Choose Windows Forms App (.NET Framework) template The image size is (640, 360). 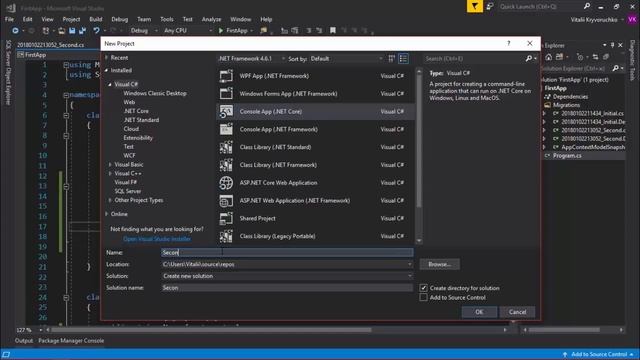click(315, 93)
